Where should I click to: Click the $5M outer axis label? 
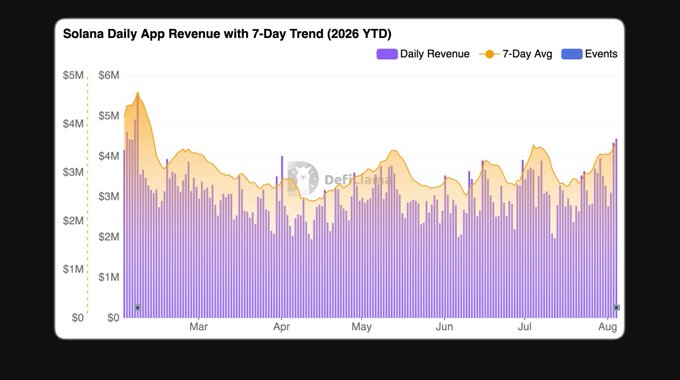click(x=73, y=75)
